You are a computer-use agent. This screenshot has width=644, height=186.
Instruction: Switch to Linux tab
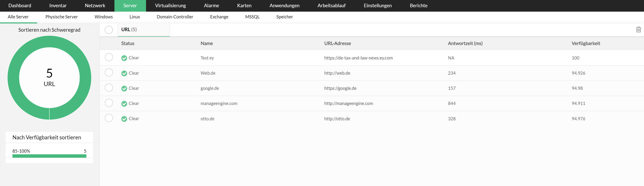click(x=135, y=17)
